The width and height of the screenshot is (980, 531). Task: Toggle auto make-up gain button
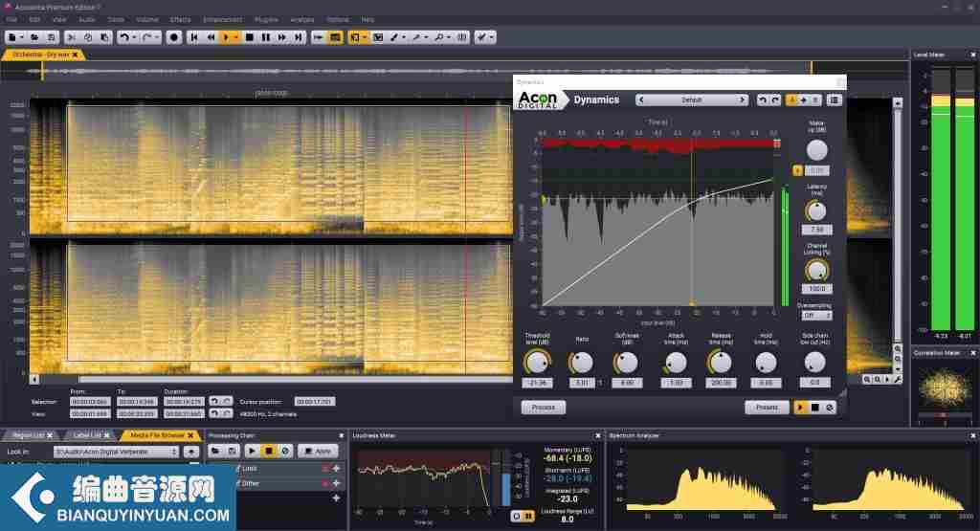(797, 170)
